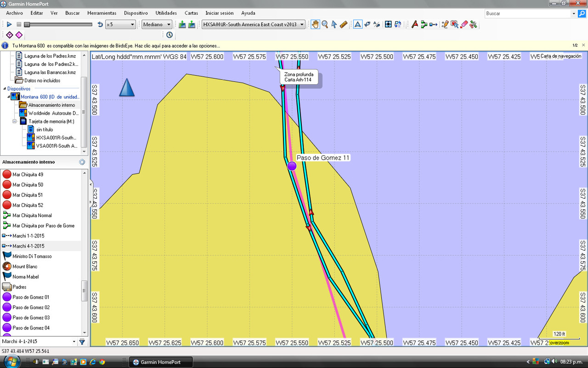
Task: Click in the Buscar search field
Action: [527, 13]
